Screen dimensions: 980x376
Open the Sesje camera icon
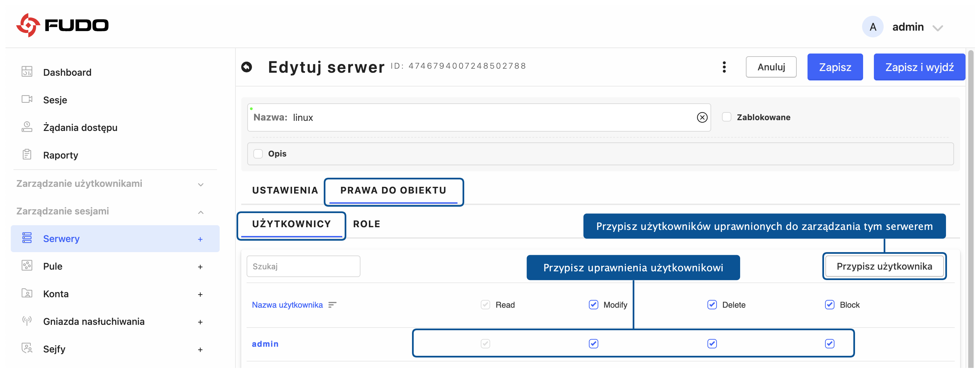pyautogui.click(x=27, y=99)
